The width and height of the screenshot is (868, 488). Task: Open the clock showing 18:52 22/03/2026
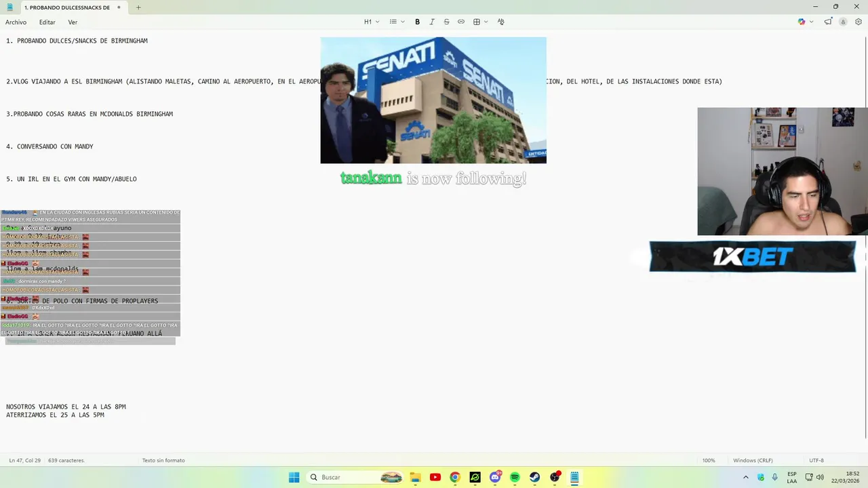(x=846, y=477)
